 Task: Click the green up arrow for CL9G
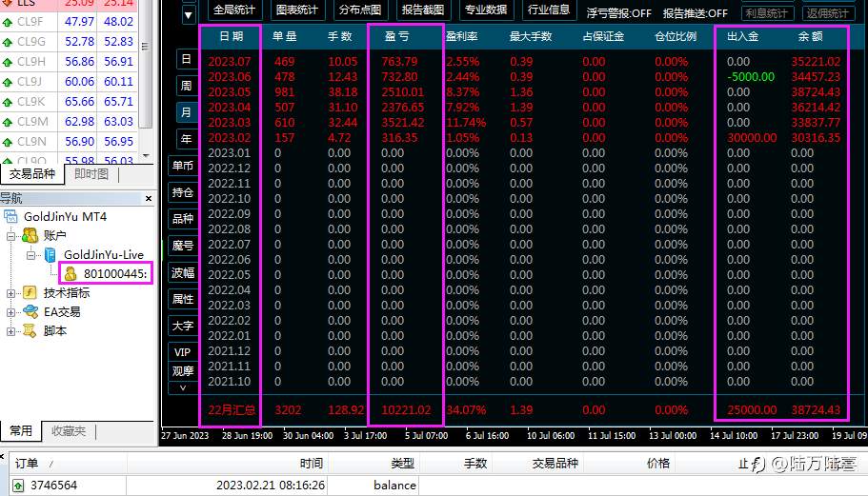pos(8,43)
